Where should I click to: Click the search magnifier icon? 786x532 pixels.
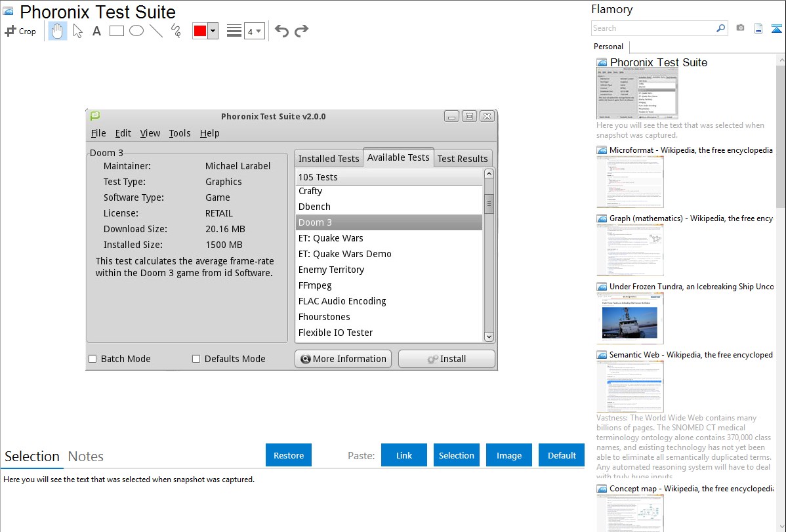(721, 28)
